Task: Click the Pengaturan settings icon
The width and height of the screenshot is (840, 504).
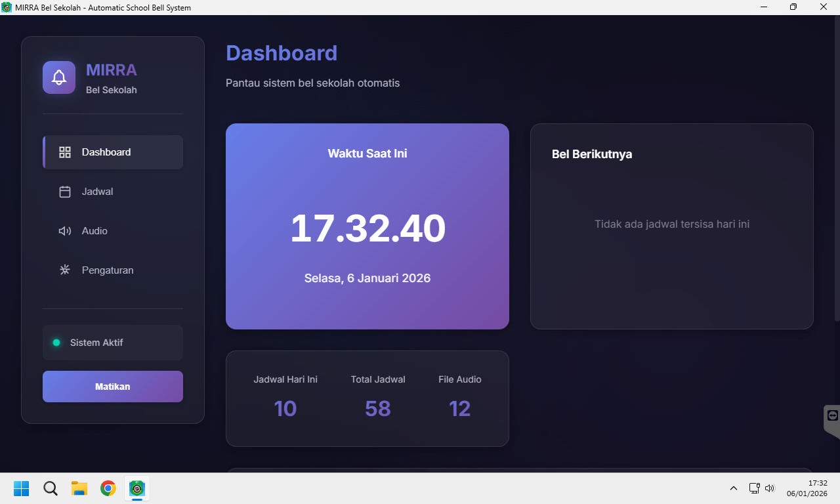Action: (x=65, y=270)
